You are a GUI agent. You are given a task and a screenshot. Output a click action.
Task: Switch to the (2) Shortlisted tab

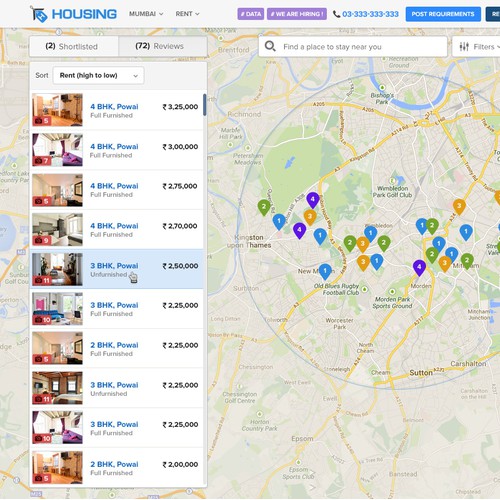point(74,46)
